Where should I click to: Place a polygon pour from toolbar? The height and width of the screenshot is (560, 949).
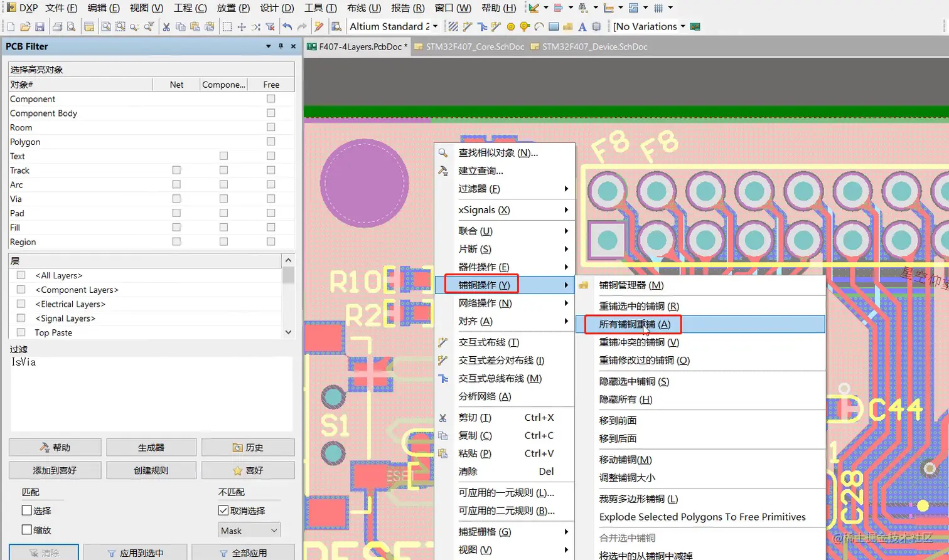click(568, 26)
